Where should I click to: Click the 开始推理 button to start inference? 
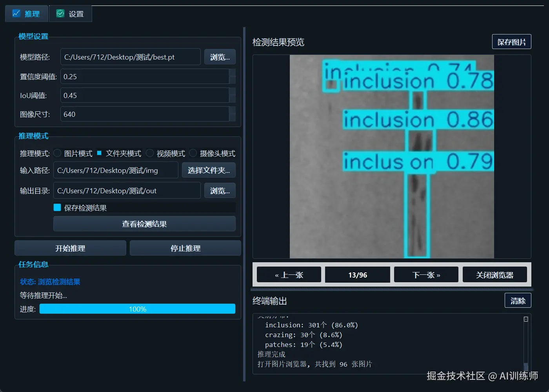click(x=70, y=248)
